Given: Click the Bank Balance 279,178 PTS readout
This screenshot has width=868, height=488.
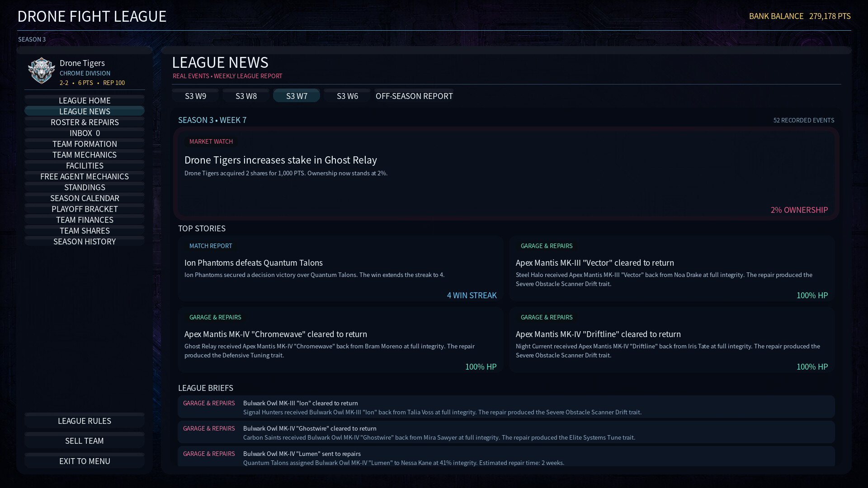Looking at the screenshot, I should point(800,16).
